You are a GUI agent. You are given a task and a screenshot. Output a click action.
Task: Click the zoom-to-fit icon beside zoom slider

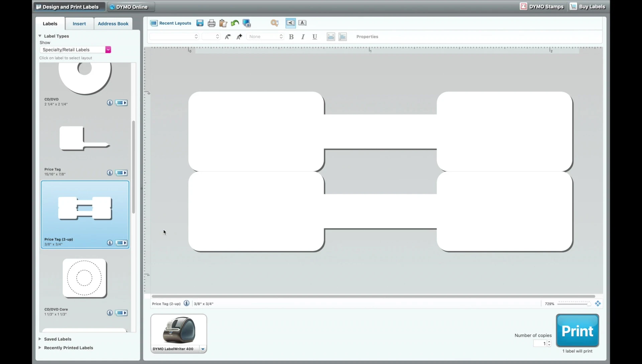click(x=598, y=304)
